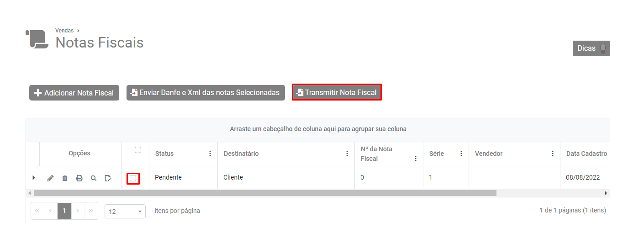Image resolution: width=644 pixels, height=244 pixels.
Task: Open the Série column options menu
Action: pos(461,154)
